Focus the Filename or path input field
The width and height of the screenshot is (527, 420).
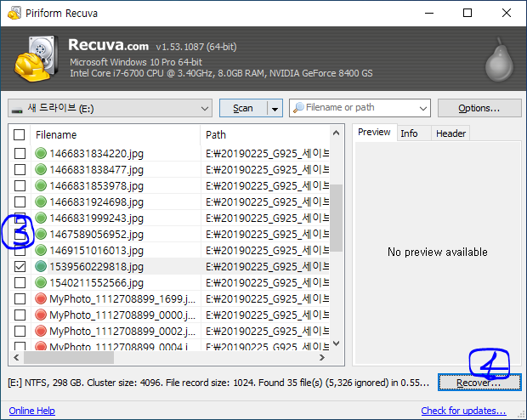(x=360, y=108)
